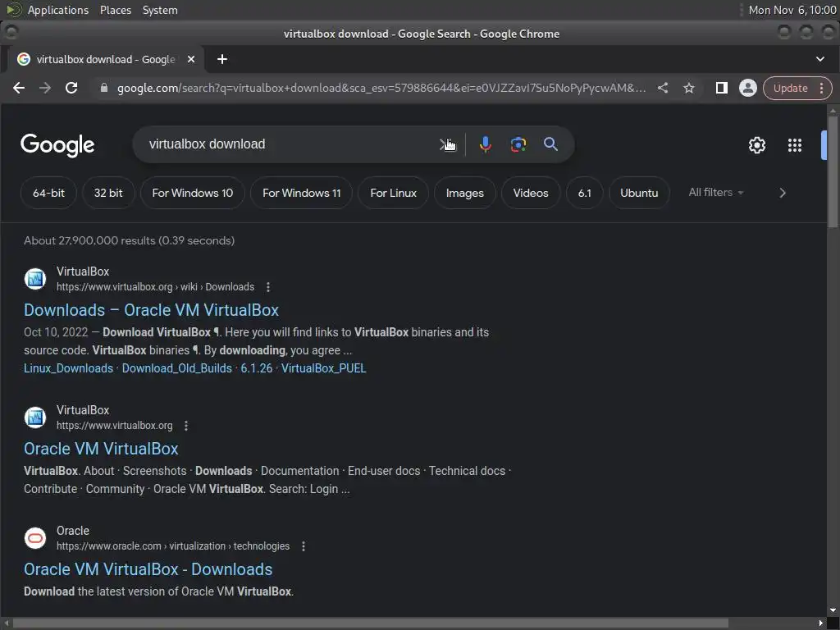
Task: Click the address bar URL
Action: [x=381, y=88]
